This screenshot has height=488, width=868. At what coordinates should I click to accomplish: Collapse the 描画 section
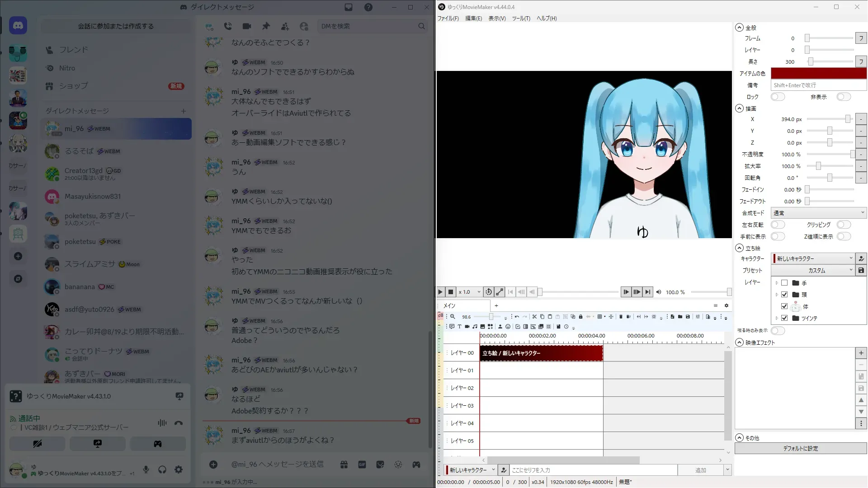click(x=739, y=108)
